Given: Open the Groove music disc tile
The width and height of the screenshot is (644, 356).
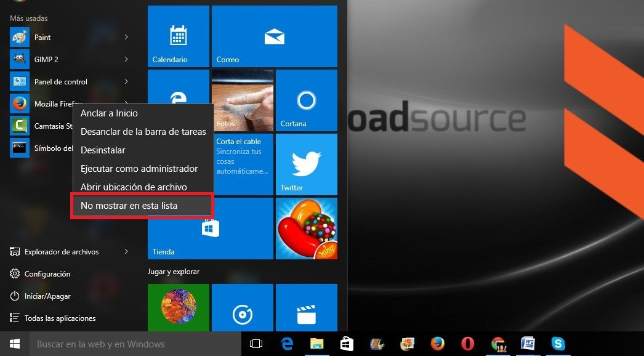Looking at the screenshot, I should click(243, 307).
